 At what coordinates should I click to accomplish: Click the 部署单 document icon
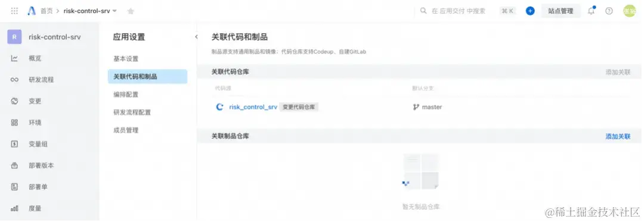(14, 187)
